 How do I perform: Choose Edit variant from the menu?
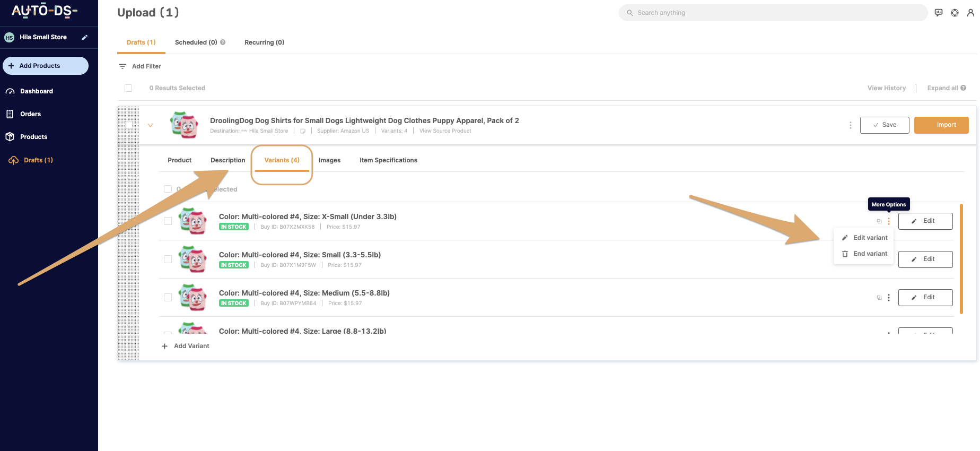click(864, 238)
